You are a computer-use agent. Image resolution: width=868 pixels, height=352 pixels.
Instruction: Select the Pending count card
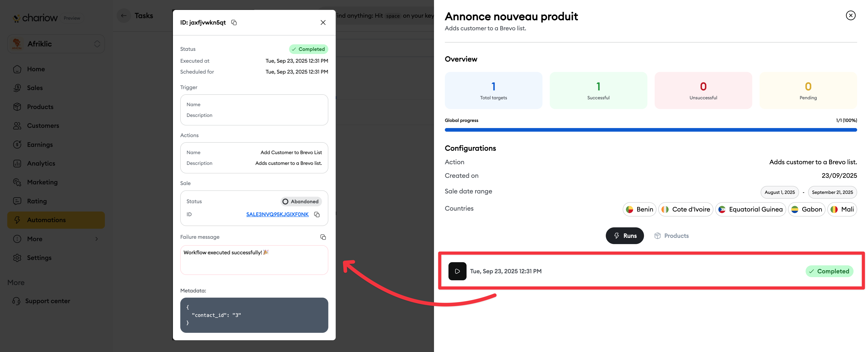point(808,90)
